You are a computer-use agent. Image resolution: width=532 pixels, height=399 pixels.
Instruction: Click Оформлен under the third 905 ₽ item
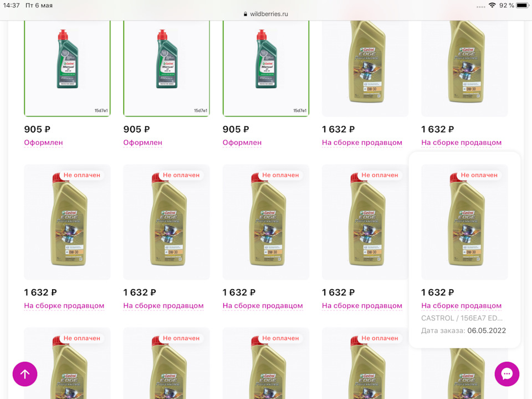(242, 142)
